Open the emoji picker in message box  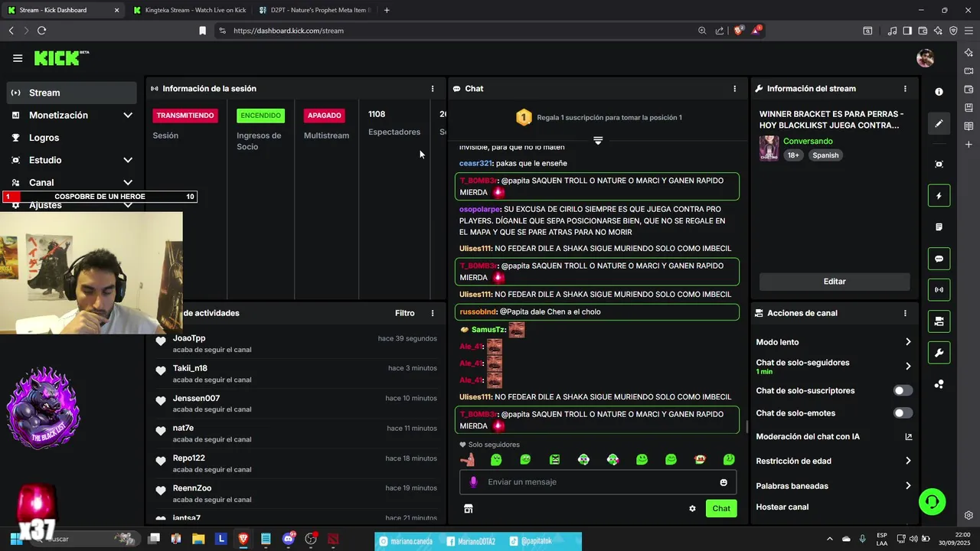[724, 482]
